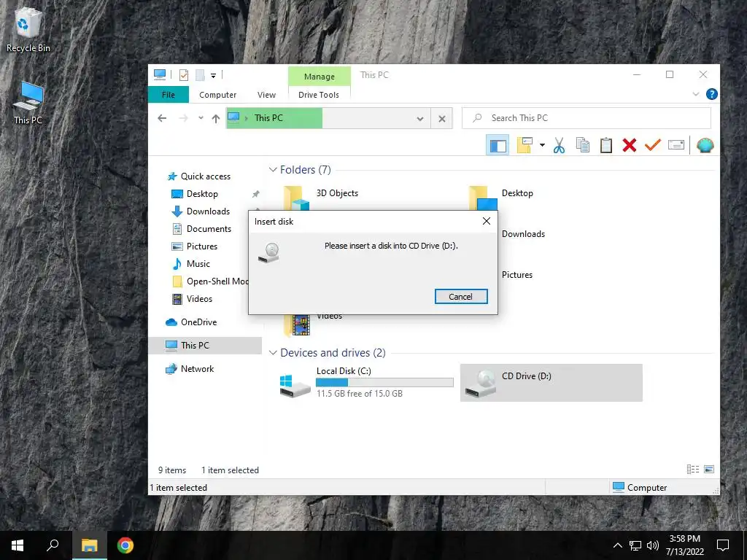Select This PC desktop shortcut
Screen dimensions: 747x560
point(28,102)
